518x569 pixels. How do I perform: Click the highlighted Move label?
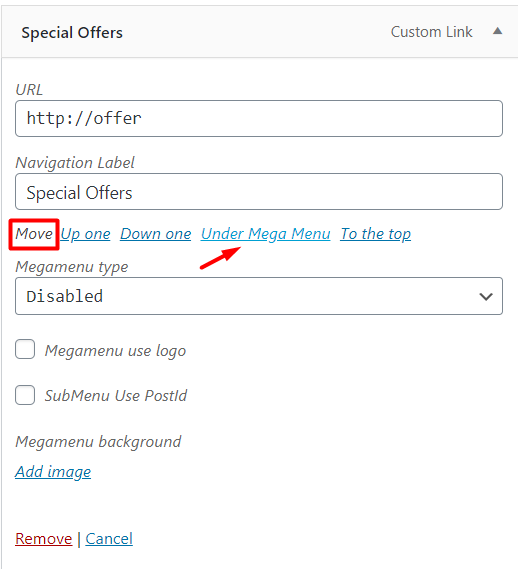click(34, 234)
